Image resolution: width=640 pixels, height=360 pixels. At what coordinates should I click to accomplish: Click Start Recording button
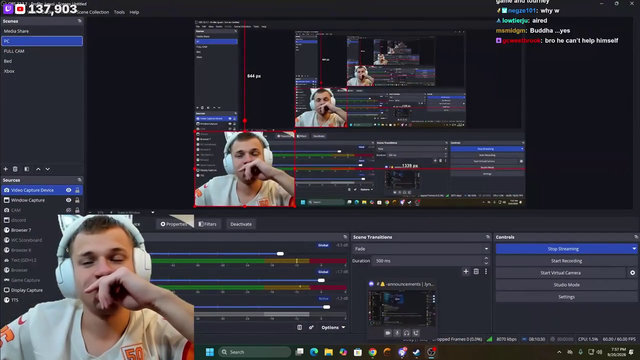(x=567, y=261)
